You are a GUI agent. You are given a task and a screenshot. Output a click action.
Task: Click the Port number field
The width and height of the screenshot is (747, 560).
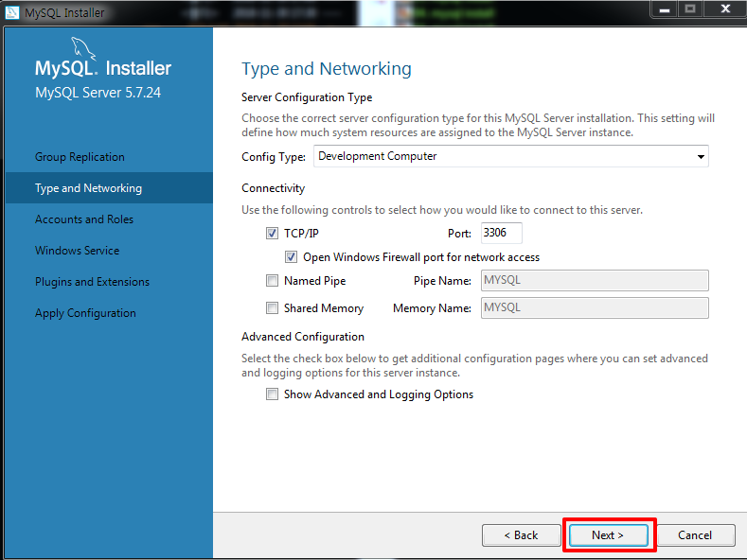point(501,233)
